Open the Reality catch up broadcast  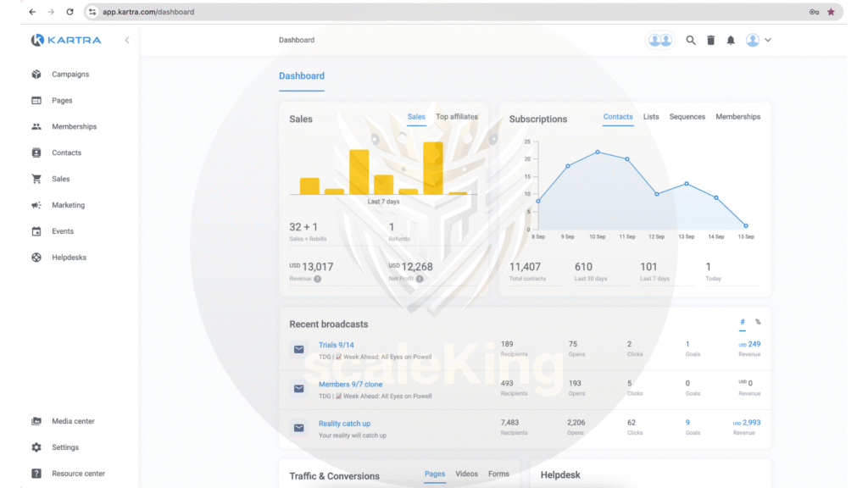click(344, 424)
